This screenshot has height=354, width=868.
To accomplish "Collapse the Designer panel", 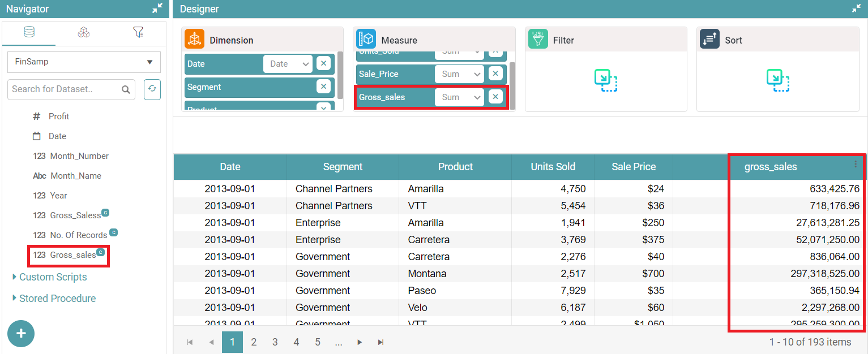I will click(856, 8).
